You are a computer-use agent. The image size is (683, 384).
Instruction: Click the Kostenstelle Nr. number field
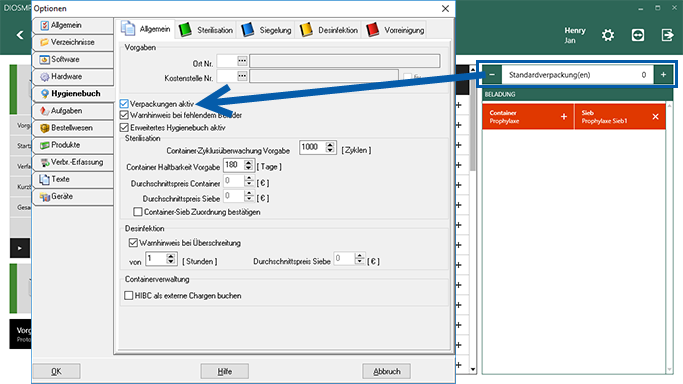(227, 76)
